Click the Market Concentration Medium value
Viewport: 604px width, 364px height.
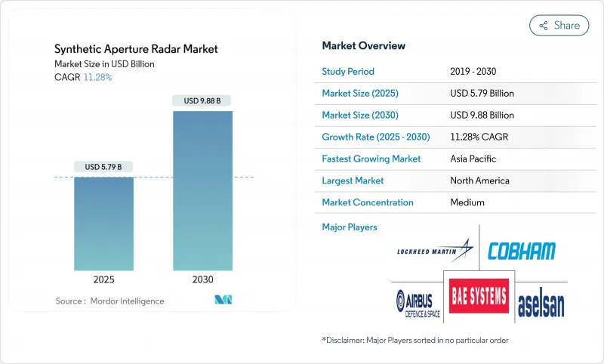[467, 202]
